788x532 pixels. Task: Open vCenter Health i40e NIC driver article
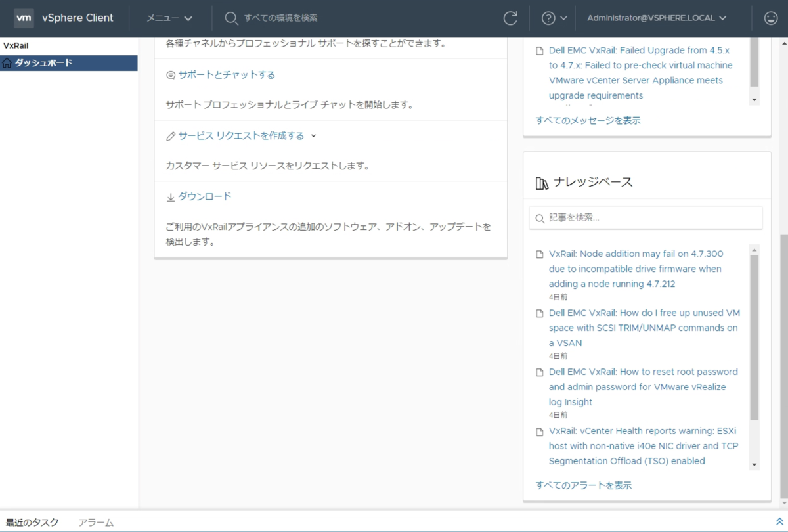pyautogui.click(x=644, y=446)
